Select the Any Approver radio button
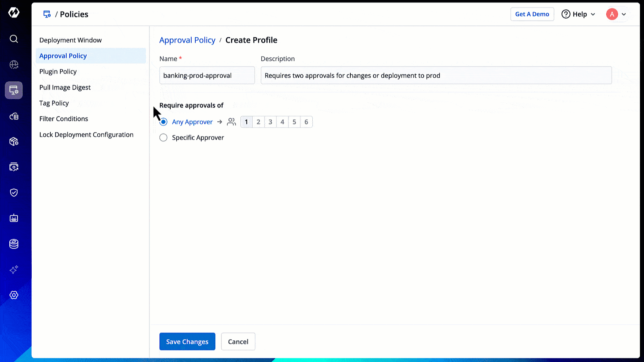 (x=164, y=122)
